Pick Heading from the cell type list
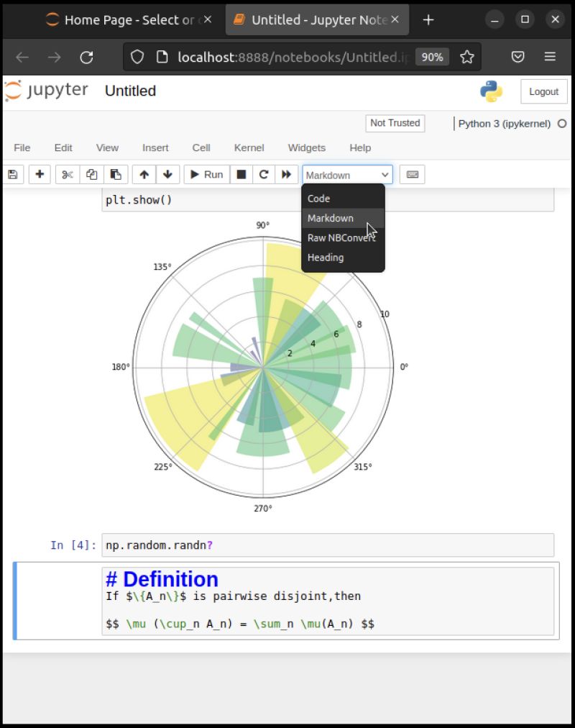This screenshot has width=575, height=728. pyautogui.click(x=325, y=258)
